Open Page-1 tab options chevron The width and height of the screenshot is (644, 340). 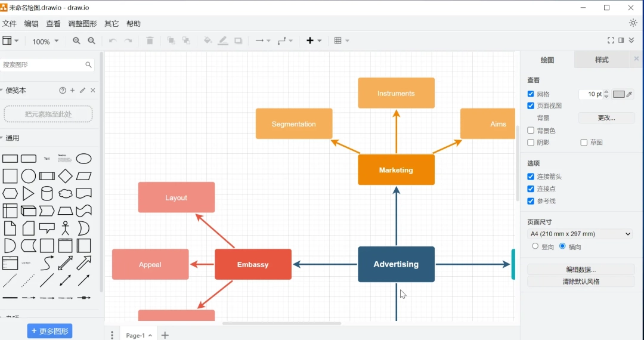pos(150,335)
